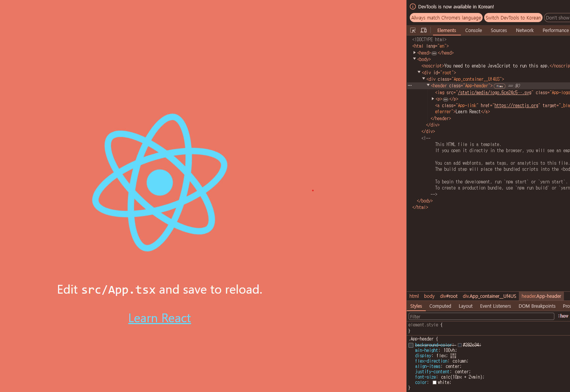Collapse the div id root triangle

[x=419, y=72]
